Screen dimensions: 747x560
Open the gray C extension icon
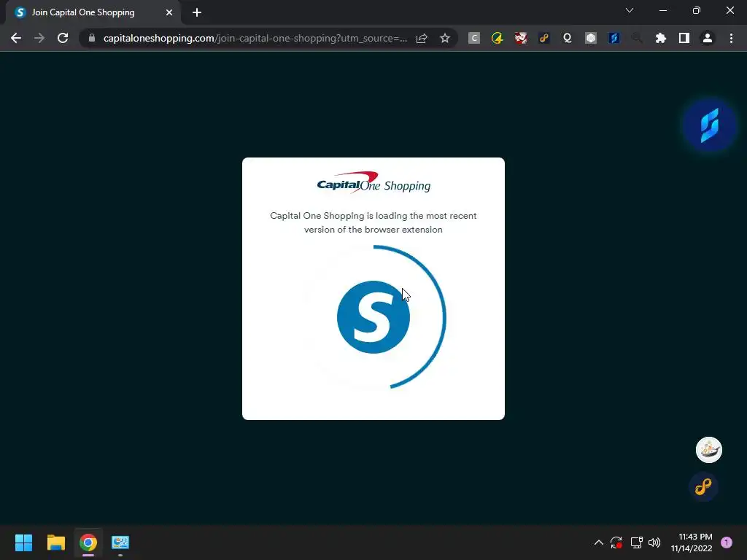[x=474, y=38]
